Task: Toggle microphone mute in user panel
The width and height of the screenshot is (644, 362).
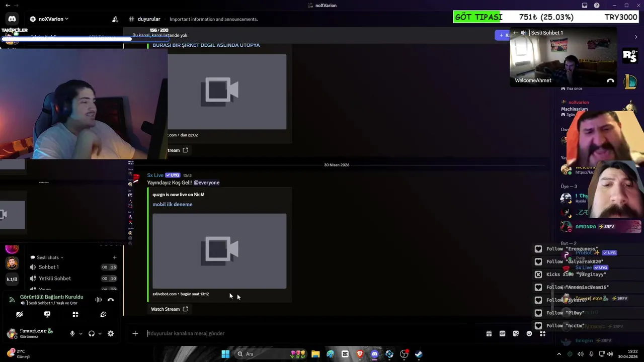Action: point(72,333)
